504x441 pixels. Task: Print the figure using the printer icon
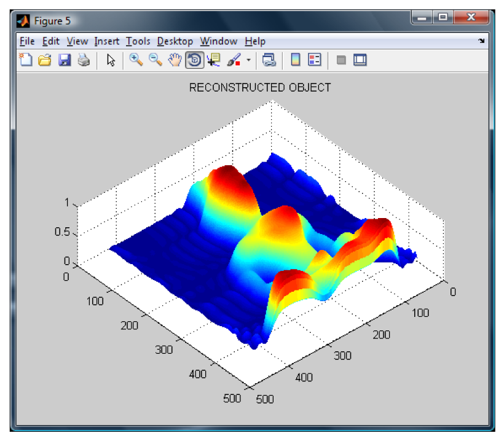pos(83,60)
